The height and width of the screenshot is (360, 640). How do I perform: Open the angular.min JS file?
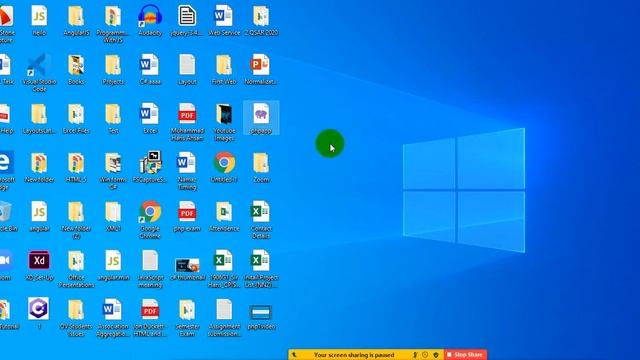click(x=113, y=265)
